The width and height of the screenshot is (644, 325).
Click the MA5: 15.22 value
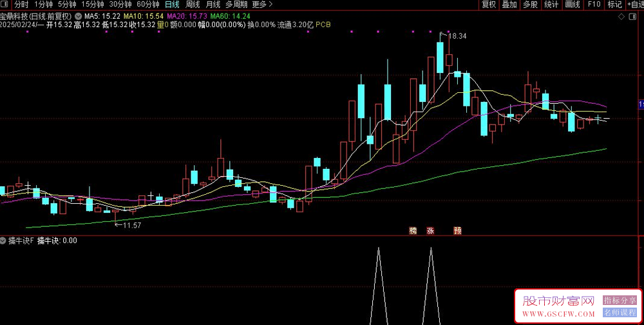pos(102,17)
